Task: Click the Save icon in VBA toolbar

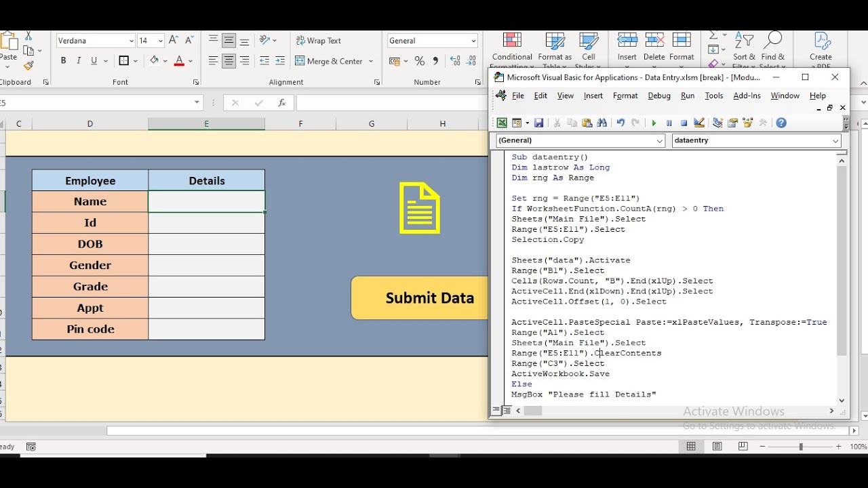Action: click(538, 123)
